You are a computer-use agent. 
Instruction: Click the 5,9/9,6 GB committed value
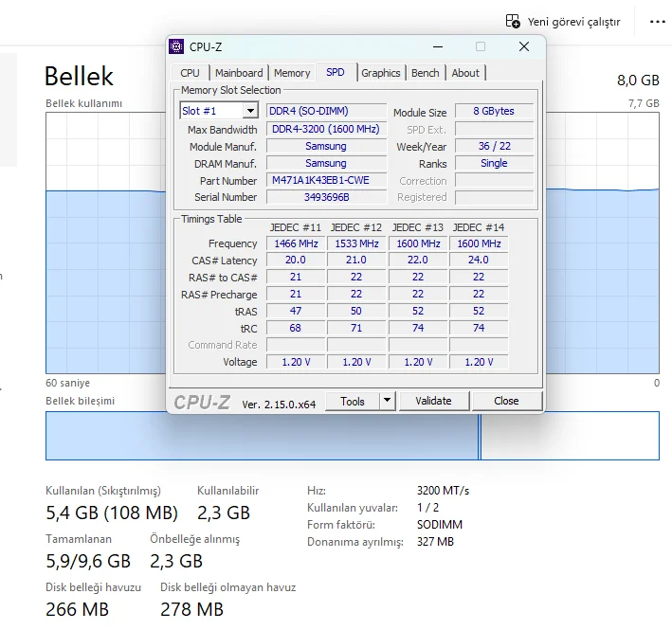[88, 561]
